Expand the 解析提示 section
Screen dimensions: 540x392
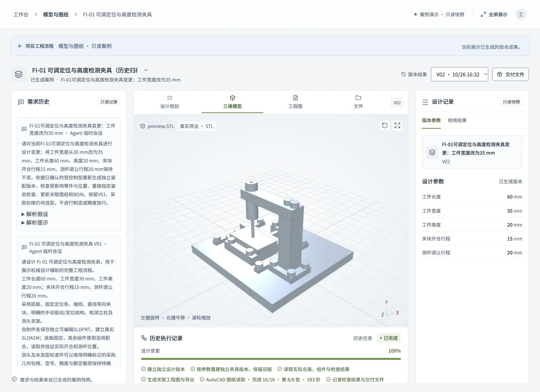tap(35, 223)
